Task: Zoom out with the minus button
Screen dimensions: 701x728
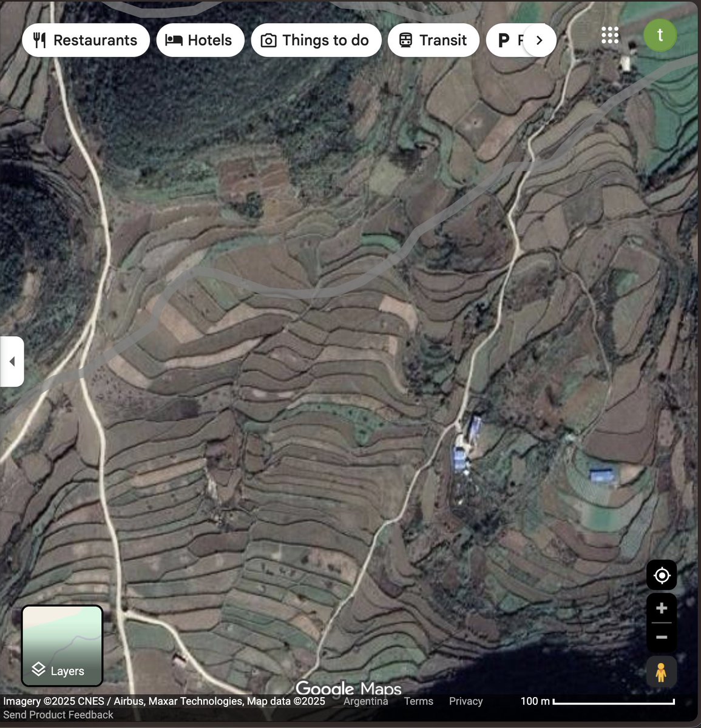Action: (662, 637)
